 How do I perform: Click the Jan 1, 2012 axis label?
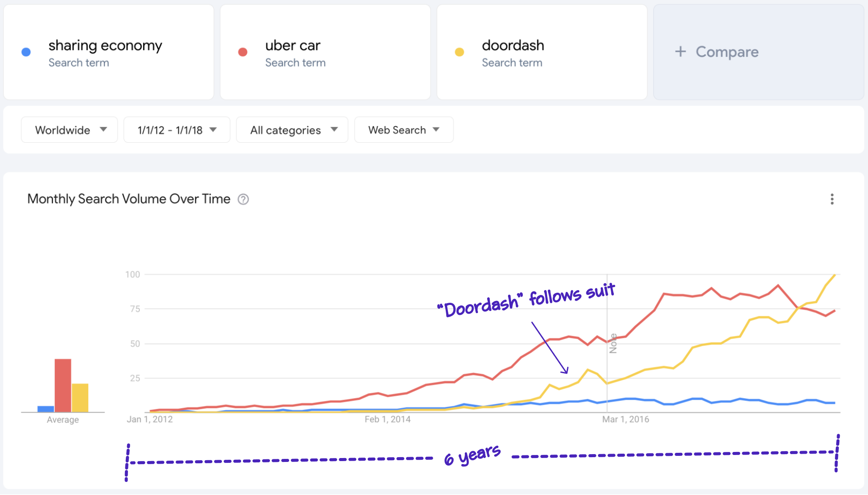(x=150, y=419)
